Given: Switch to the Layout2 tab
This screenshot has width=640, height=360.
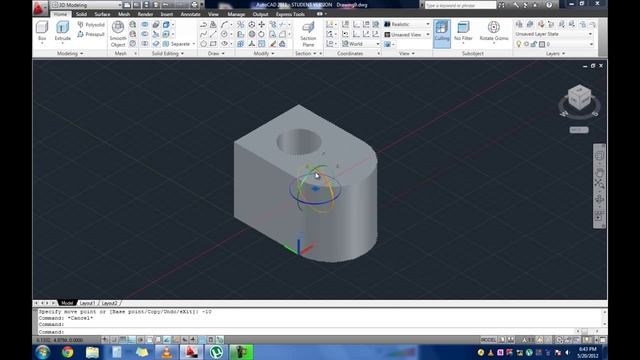Looking at the screenshot, I should (109, 303).
